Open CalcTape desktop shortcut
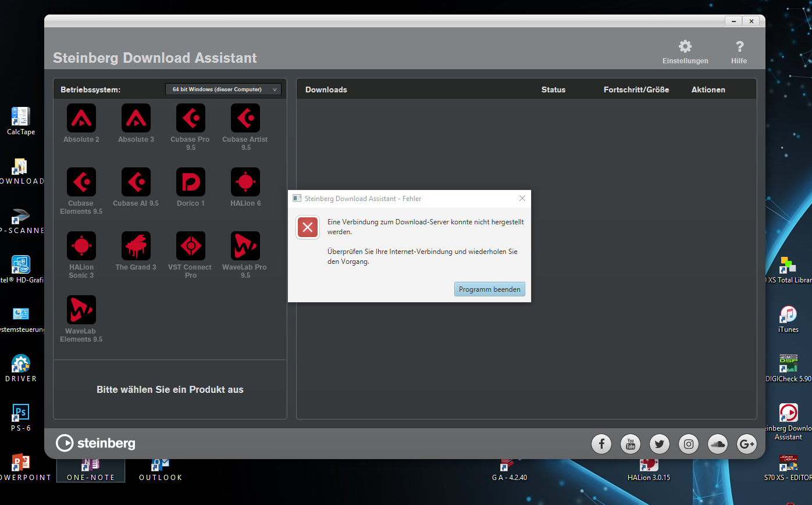 click(21, 121)
